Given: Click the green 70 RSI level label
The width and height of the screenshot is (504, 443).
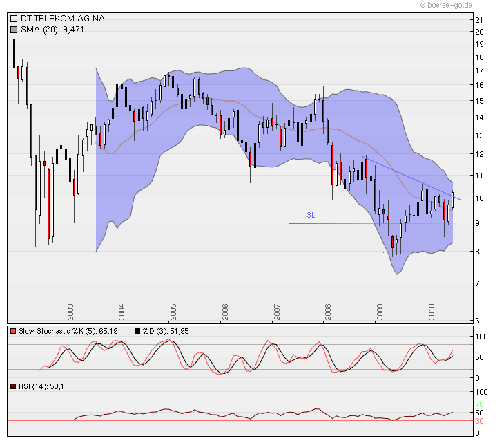Looking at the screenshot, I should 478,404.
